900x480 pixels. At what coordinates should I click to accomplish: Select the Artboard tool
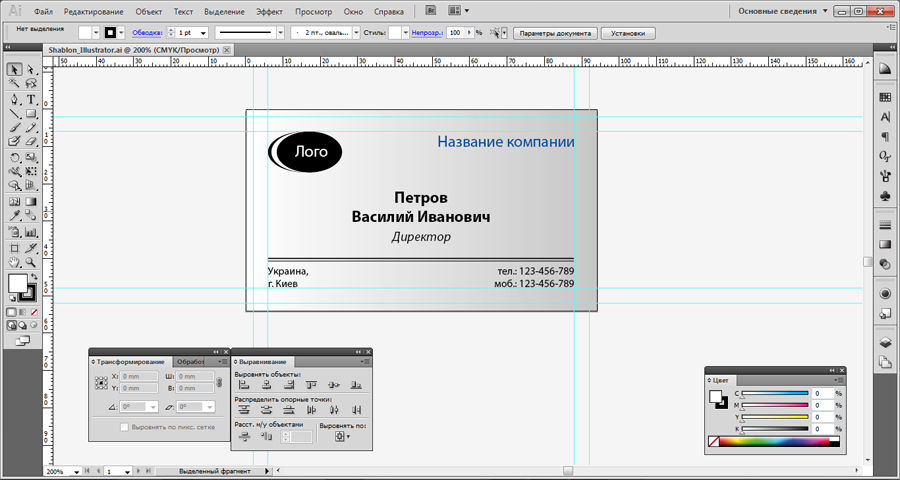pyautogui.click(x=14, y=248)
